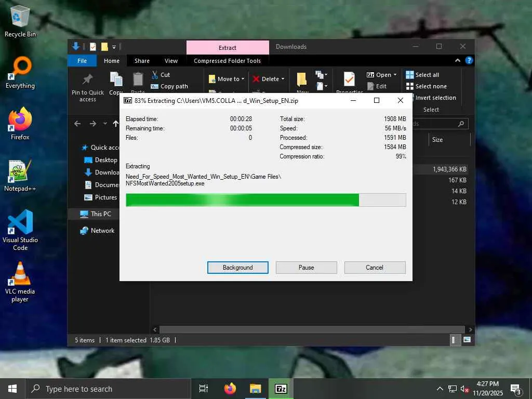Open the Recycle Bin desktop icon
The height and width of the screenshot is (399, 532).
(x=20, y=21)
